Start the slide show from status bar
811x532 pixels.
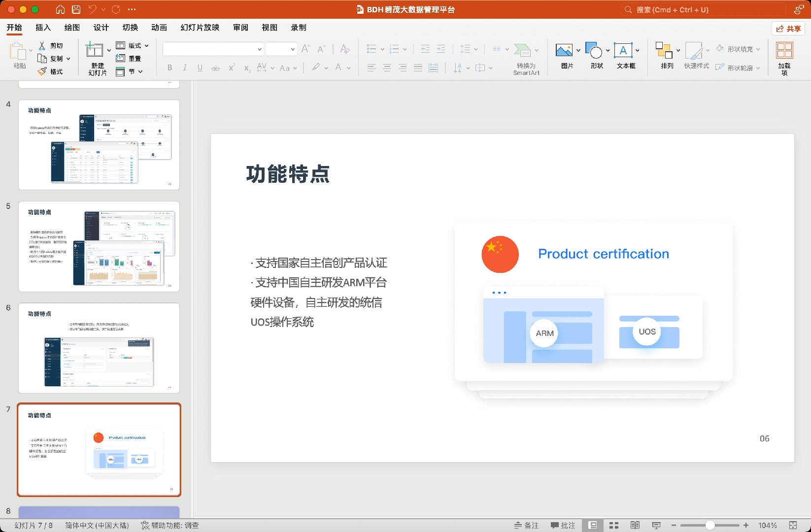656,525
